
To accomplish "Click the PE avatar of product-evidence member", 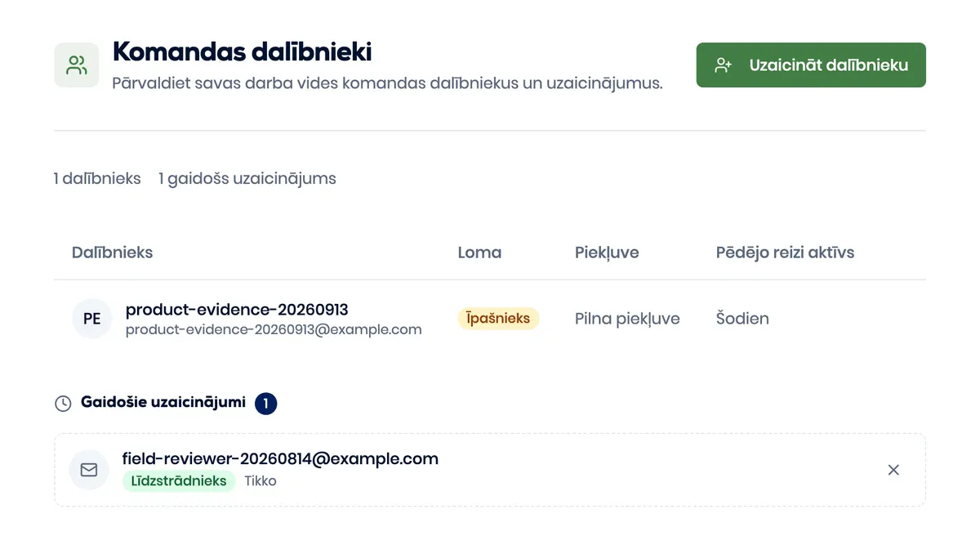I will (x=92, y=319).
